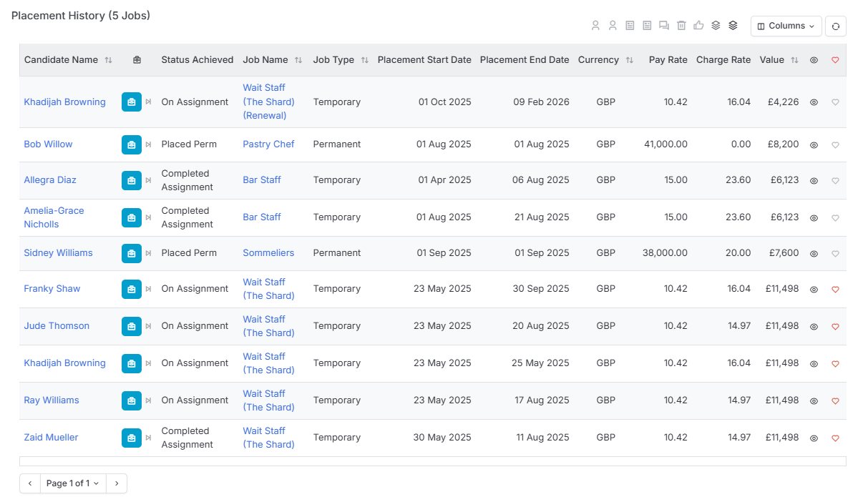Click the refresh button beside Columns
868x497 pixels.
[836, 26]
